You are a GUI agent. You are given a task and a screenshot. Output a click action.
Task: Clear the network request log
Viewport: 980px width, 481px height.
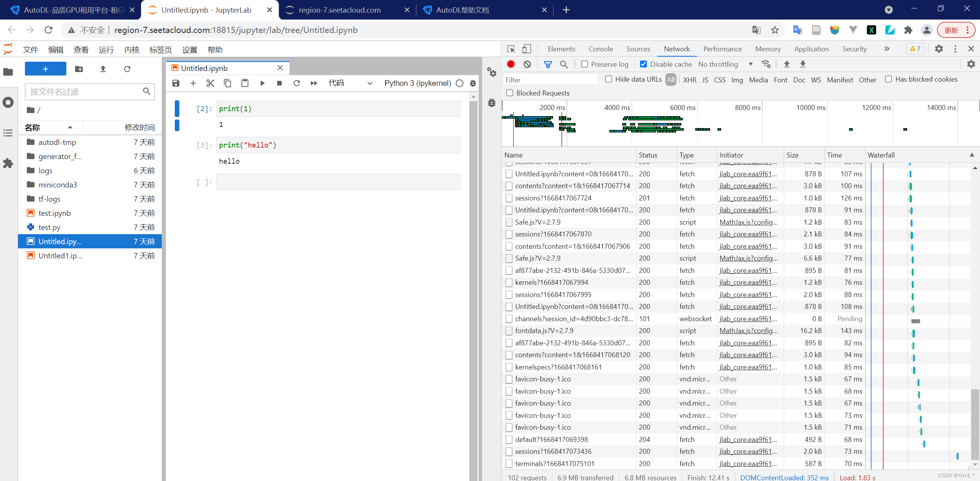pyautogui.click(x=527, y=64)
